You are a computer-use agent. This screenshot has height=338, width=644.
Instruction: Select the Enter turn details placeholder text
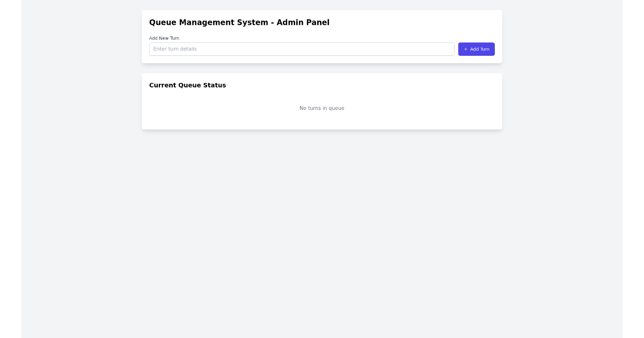coord(174,49)
